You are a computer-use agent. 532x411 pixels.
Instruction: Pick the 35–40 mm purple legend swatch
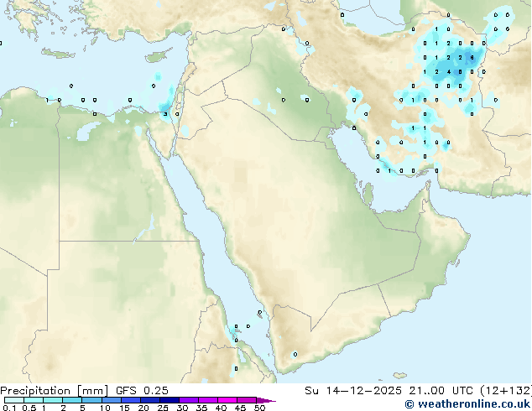[207, 400]
